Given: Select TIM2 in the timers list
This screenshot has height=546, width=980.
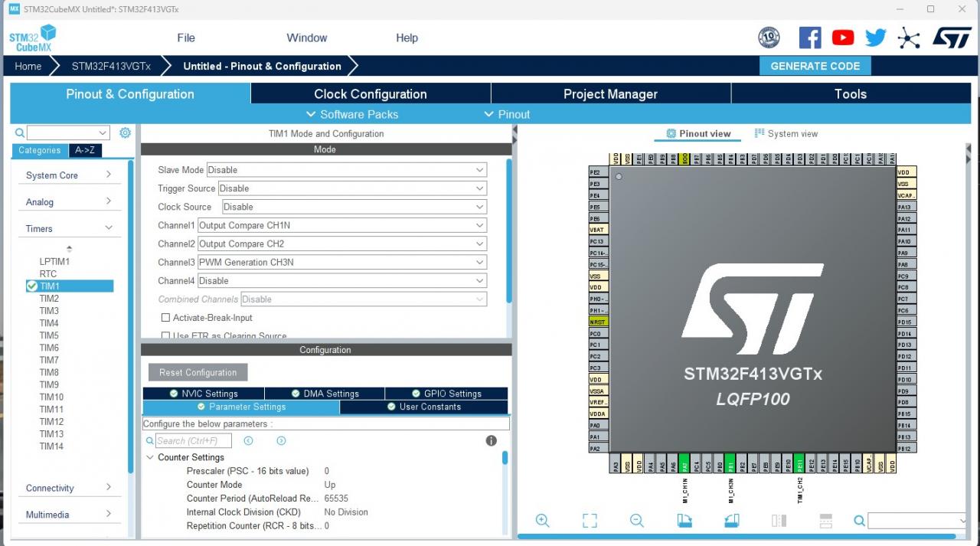Looking at the screenshot, I should (49, 299).
